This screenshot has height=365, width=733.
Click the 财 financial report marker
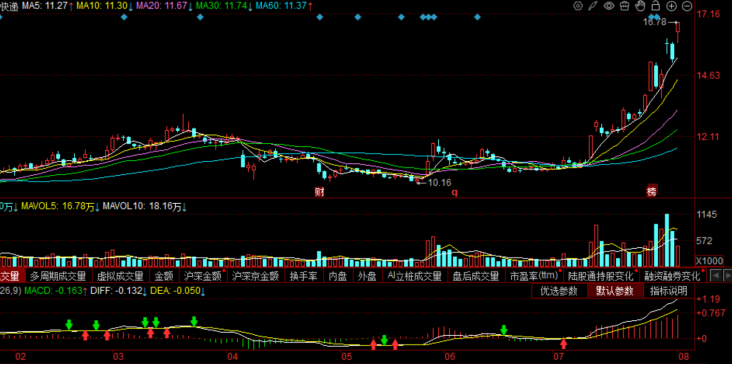pyautogui.click(x=319, y=192)
